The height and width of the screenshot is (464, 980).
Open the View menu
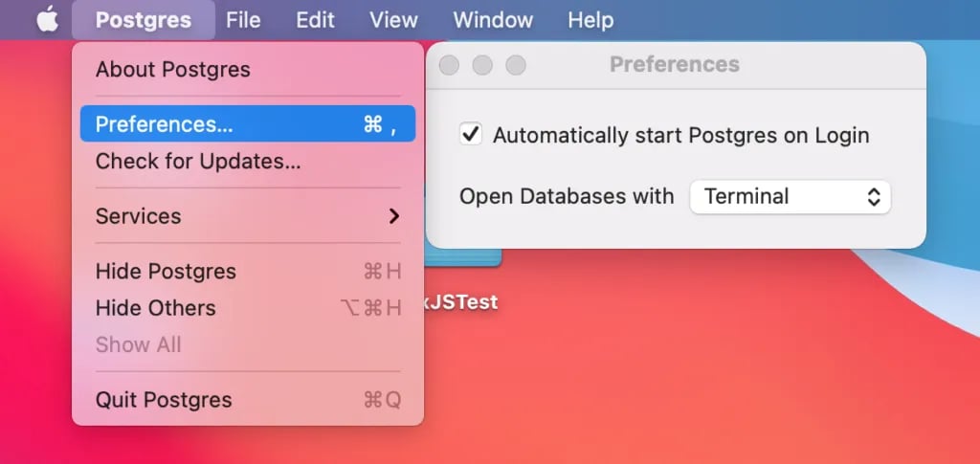tap(393, 19)
